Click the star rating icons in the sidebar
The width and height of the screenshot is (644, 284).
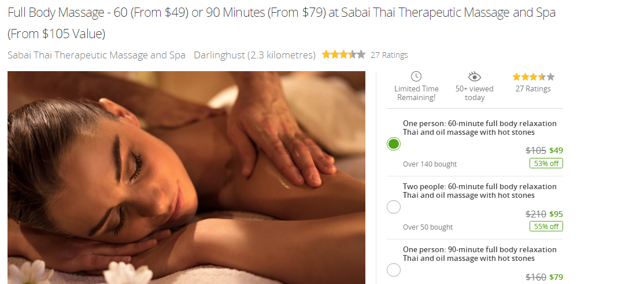point(533,77)
